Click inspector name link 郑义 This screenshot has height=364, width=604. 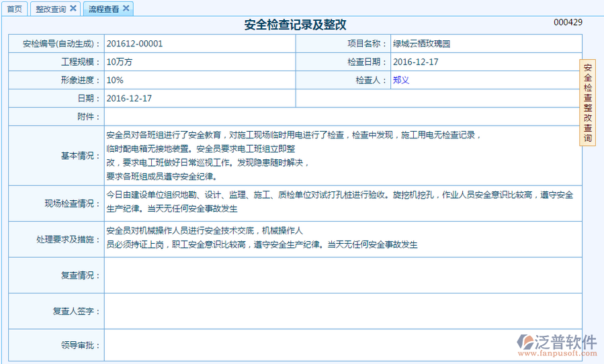click(401, 80)
